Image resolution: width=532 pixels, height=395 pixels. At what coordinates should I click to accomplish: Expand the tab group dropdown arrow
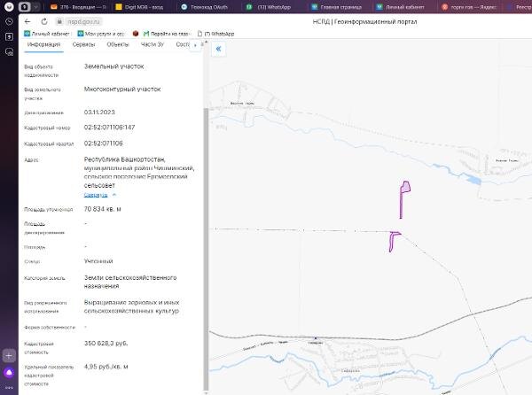coord(35,7)
